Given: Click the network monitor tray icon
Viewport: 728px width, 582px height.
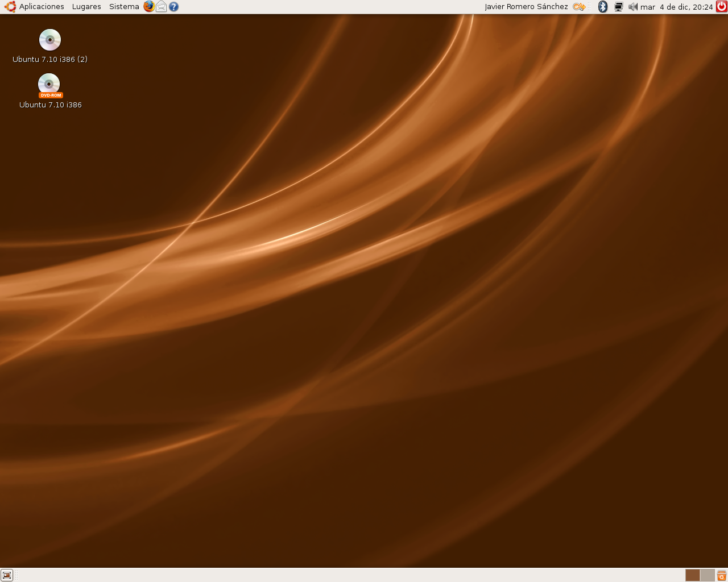Looking at the screenshot, I should (x=618, y=6).
